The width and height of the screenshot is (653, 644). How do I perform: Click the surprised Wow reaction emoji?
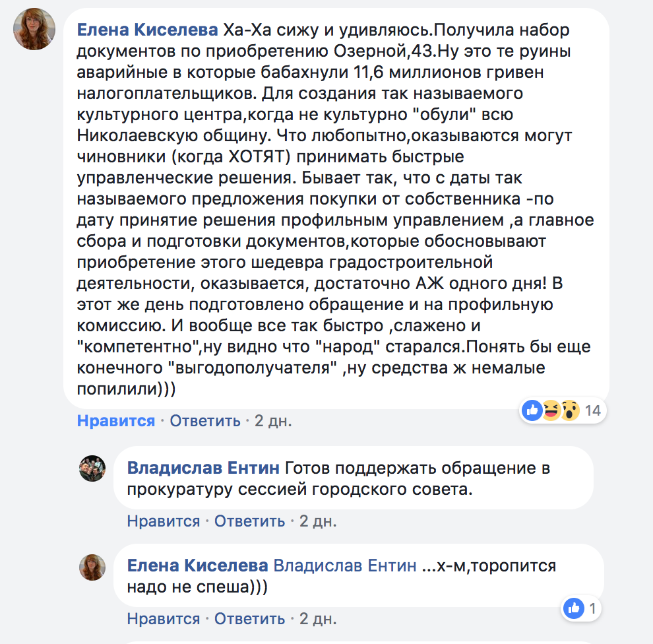(569, 410)
